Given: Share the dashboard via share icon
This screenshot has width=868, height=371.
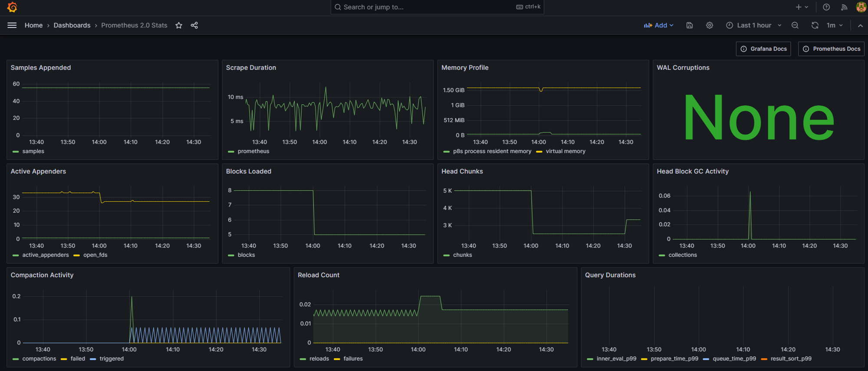Looking at the screenshot, I should tap(194, 25).
